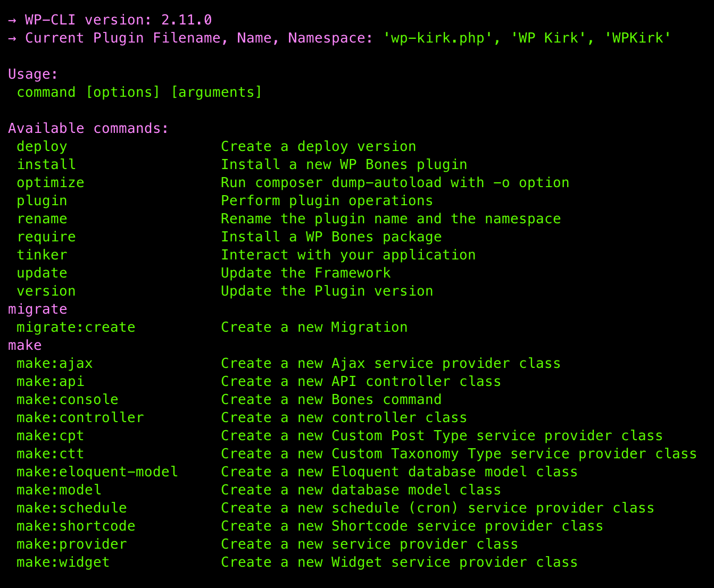Select the 'make:ajax' command entry
This screenshot has width=714, height=588.
coord(55,364)
